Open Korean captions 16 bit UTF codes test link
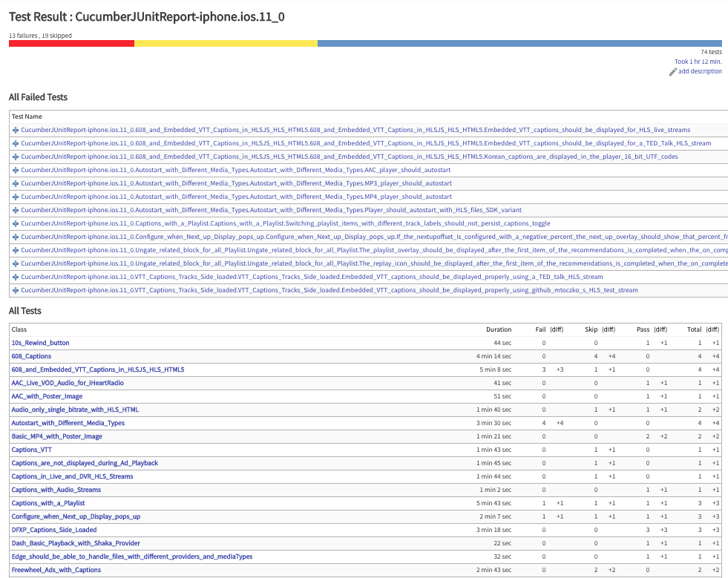Screen dimensions: 728x578 pyautogui.click(x=349, y=157)
